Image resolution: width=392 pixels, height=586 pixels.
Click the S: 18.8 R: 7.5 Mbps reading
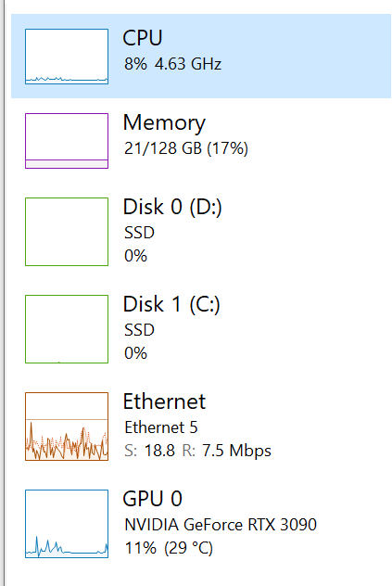(x=197, y=451)
